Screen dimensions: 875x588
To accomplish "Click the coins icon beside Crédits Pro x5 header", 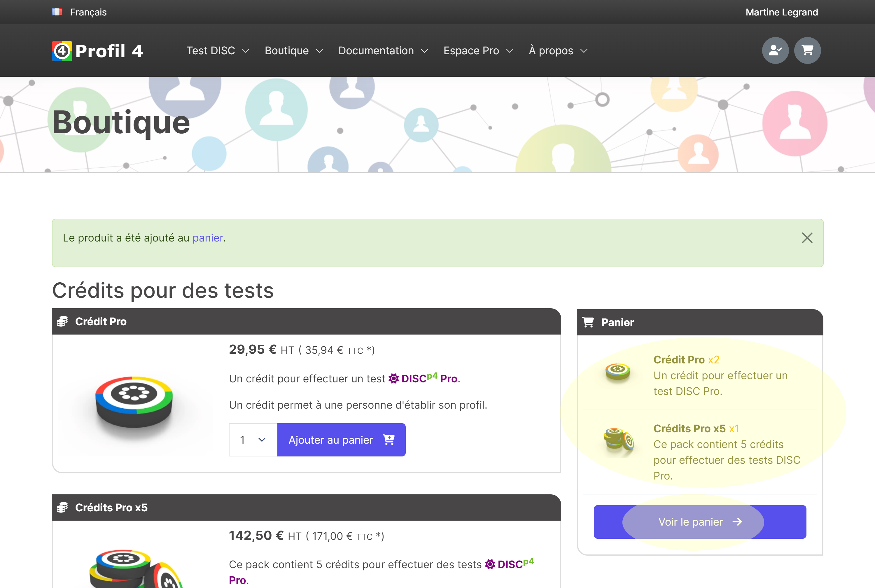I will [x=62, y=508].
